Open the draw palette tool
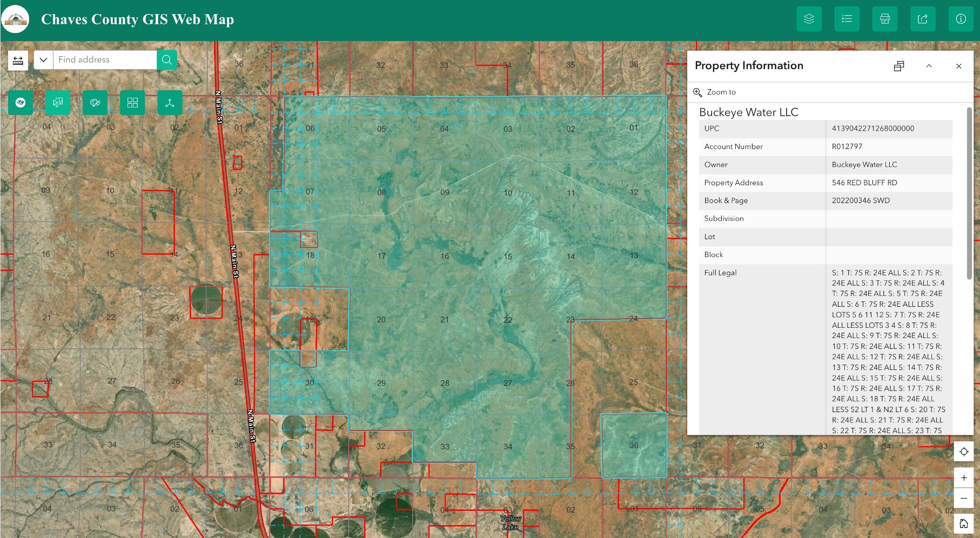The height and width of the screenshot is (538, 980). coord(95,103)
